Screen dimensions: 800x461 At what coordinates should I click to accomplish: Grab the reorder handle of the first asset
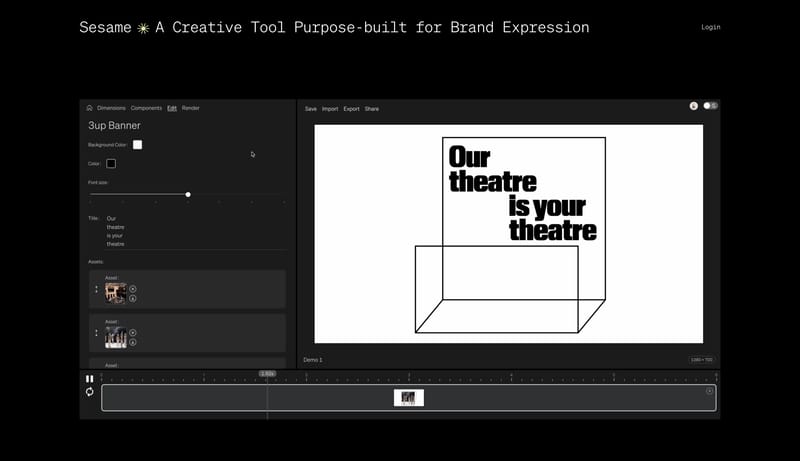[x=97, y=290]
